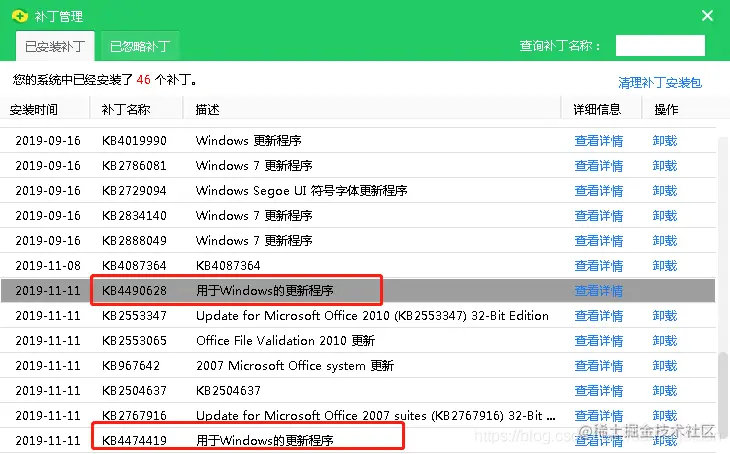Focus the 查询补丁名称 search field
730x454 pixels.
point(660,46)
